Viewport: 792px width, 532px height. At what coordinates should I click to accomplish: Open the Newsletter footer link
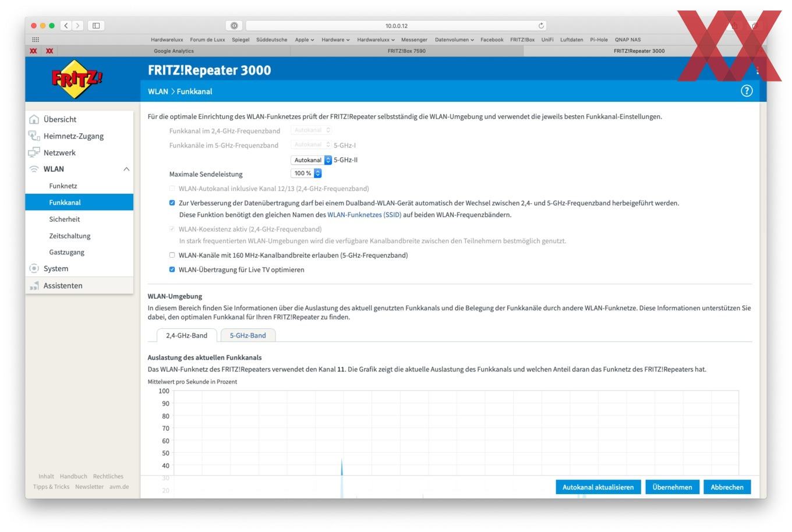click(x=89, y=487)
